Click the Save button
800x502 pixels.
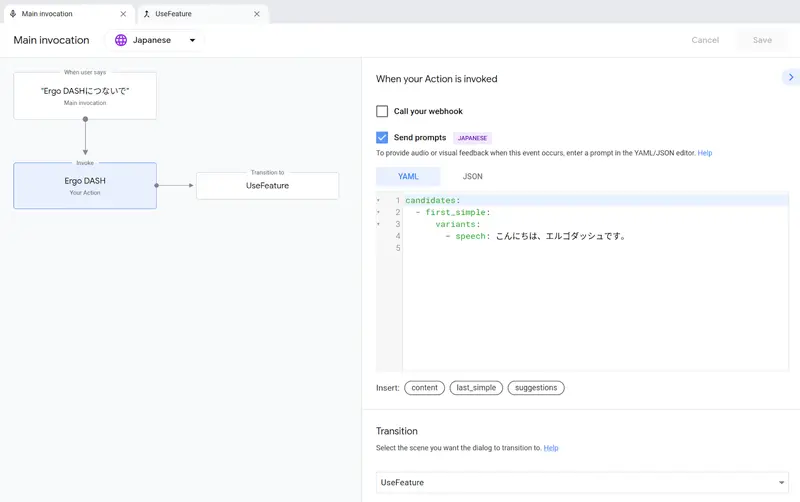point(762,40)
